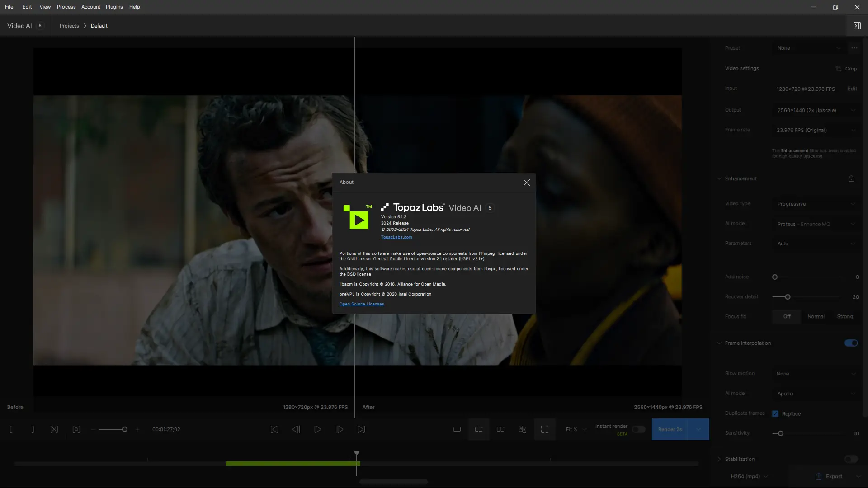Click the Crop tool icon

(x=839, y=69)
